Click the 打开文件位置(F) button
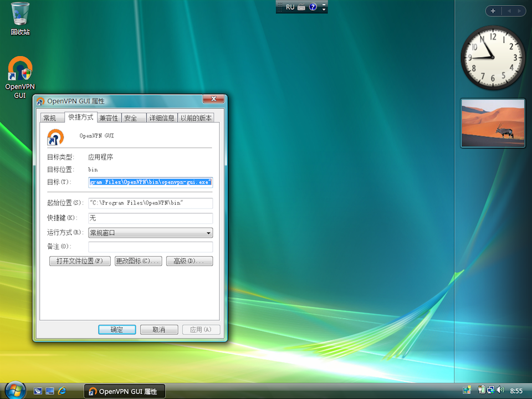This screenshot has width=532, height=399. pos(80,261)
